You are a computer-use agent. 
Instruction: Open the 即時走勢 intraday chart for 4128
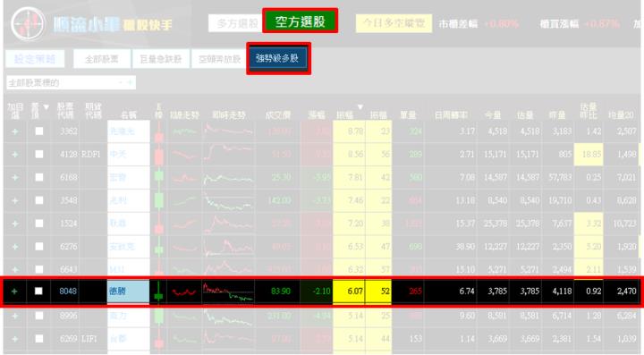(x=228, y=155)
